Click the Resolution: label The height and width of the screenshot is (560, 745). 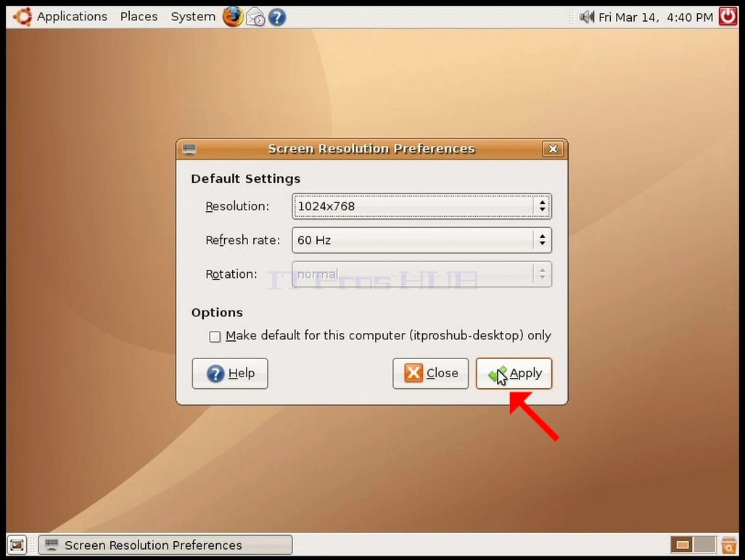pyautogui.click(x=237, y=206)
